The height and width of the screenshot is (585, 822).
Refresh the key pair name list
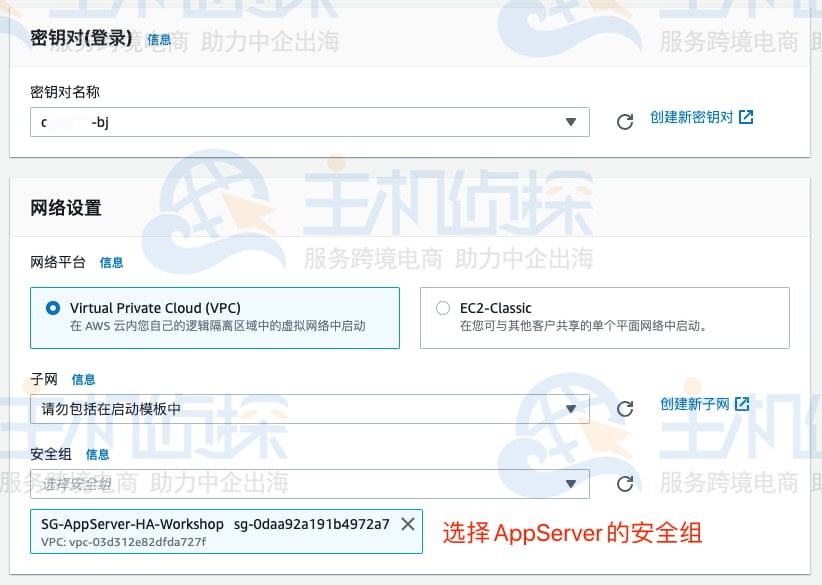[x=625, y=122]
